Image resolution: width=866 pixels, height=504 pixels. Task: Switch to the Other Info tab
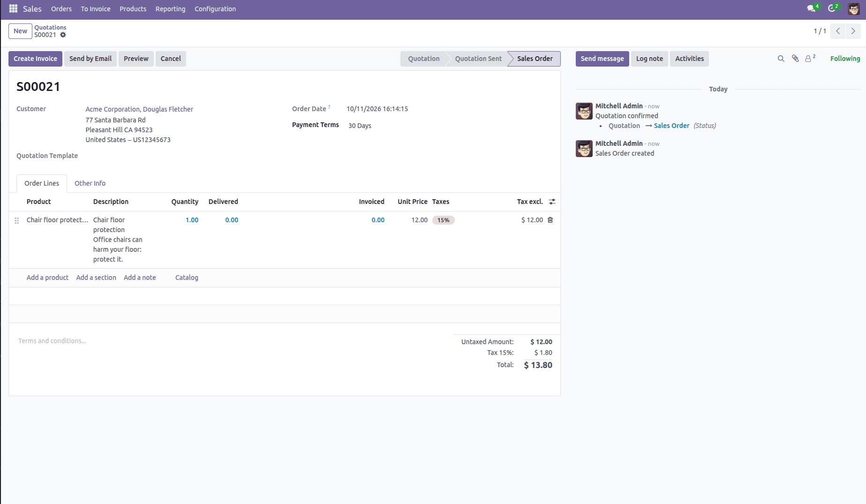[90, 183]
